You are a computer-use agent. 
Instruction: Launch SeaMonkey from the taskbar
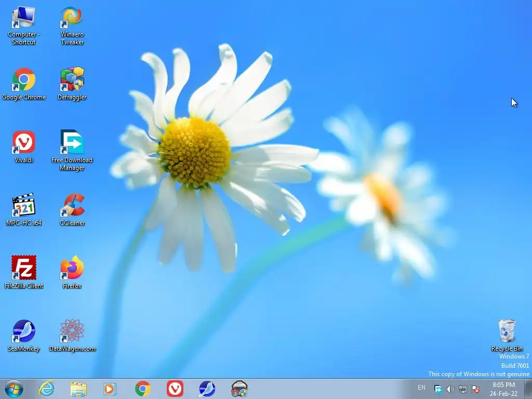click(207, 389)
